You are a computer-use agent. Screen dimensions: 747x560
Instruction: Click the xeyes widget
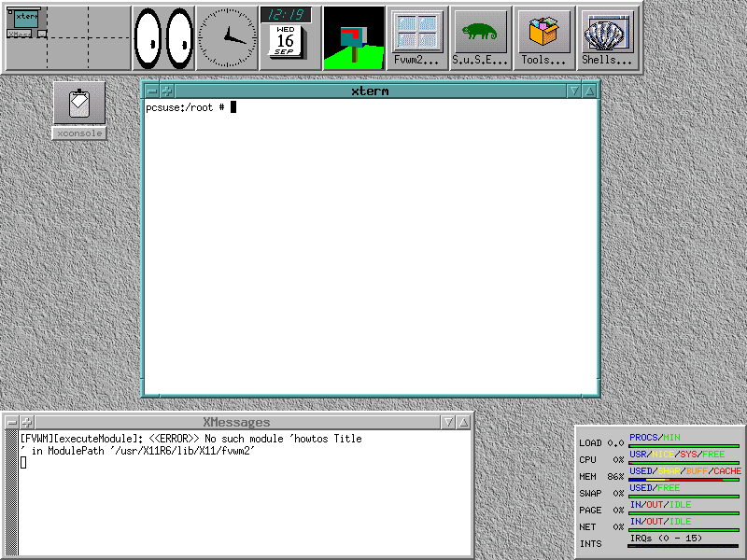[163, 38]
